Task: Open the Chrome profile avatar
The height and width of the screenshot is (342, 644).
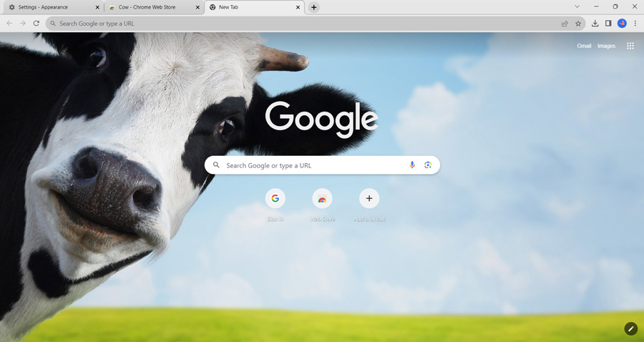Action: click(x=622, y=24)
